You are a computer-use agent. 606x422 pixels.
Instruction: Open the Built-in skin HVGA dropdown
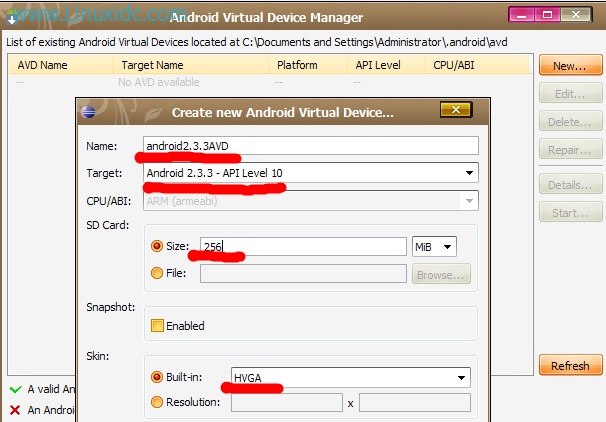pos(461,378)
